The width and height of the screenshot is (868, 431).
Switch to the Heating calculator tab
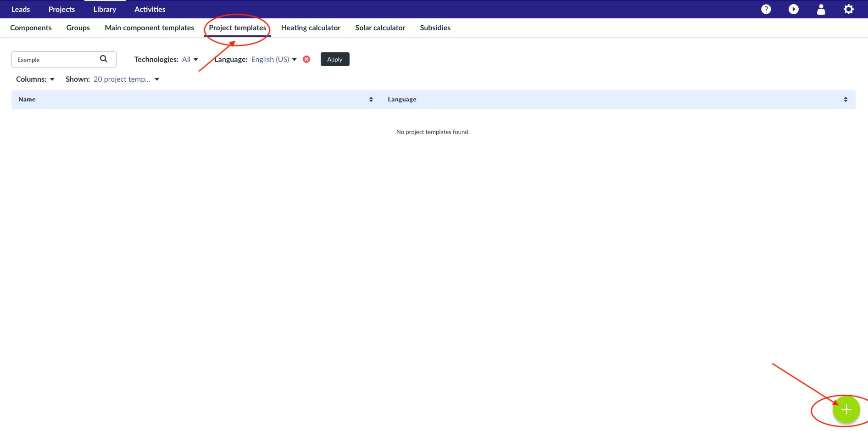(x=311, y=28)
